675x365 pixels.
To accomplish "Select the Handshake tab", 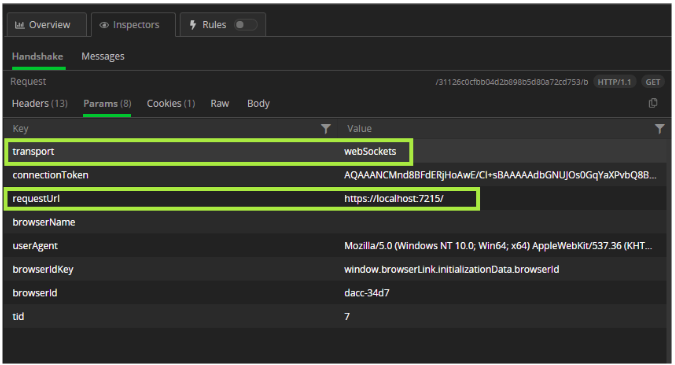I will click(x=37, y=56).
